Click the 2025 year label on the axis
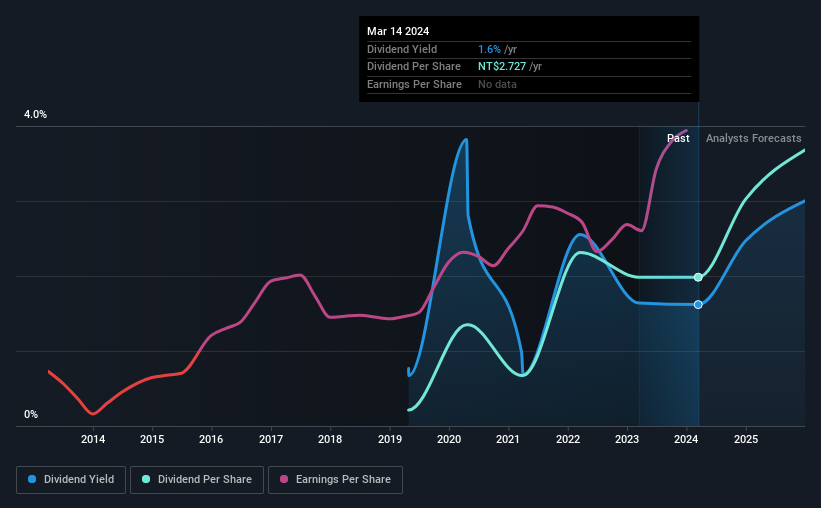The width and height of the screenshot is (821, 508). click(746, 439)
